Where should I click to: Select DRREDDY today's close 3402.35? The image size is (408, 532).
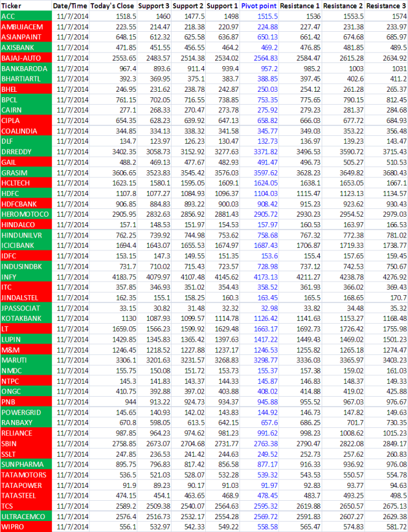tap(124, 152)
